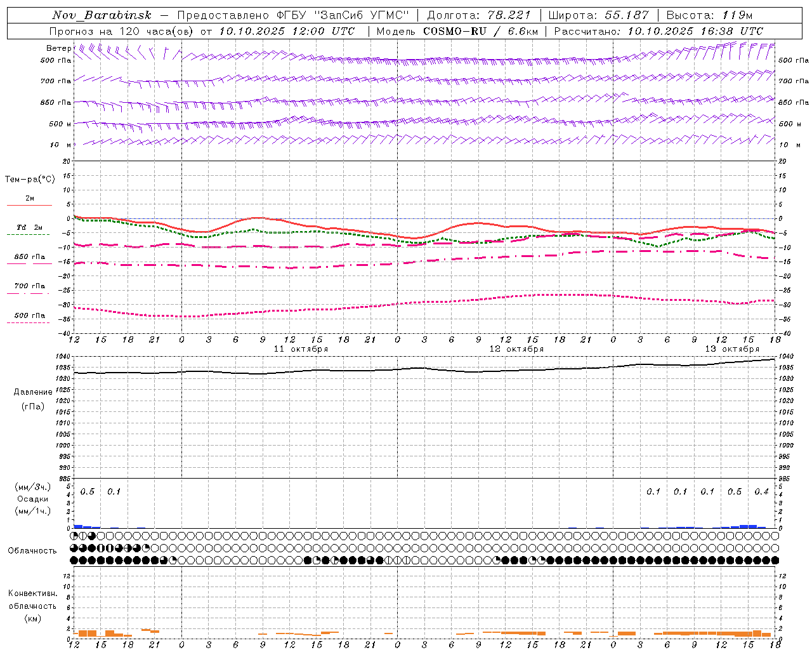Select the provider text ФГБУ "ЗапСиб УГМС"

click(343, 15)
